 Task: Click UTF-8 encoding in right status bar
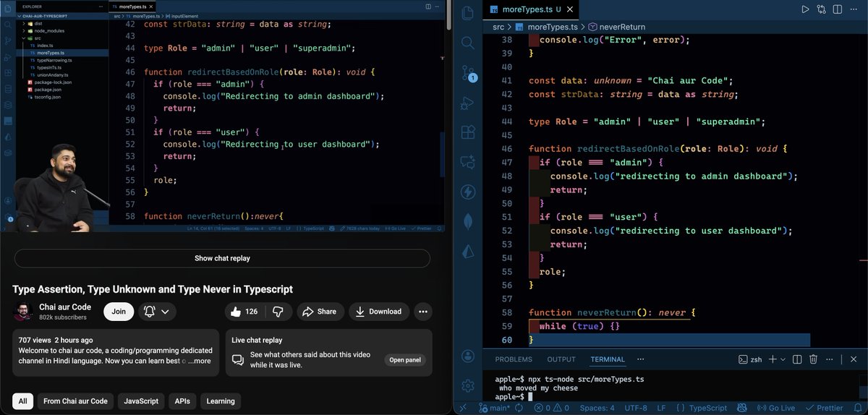pyautogui.click(x=635, y=408)
